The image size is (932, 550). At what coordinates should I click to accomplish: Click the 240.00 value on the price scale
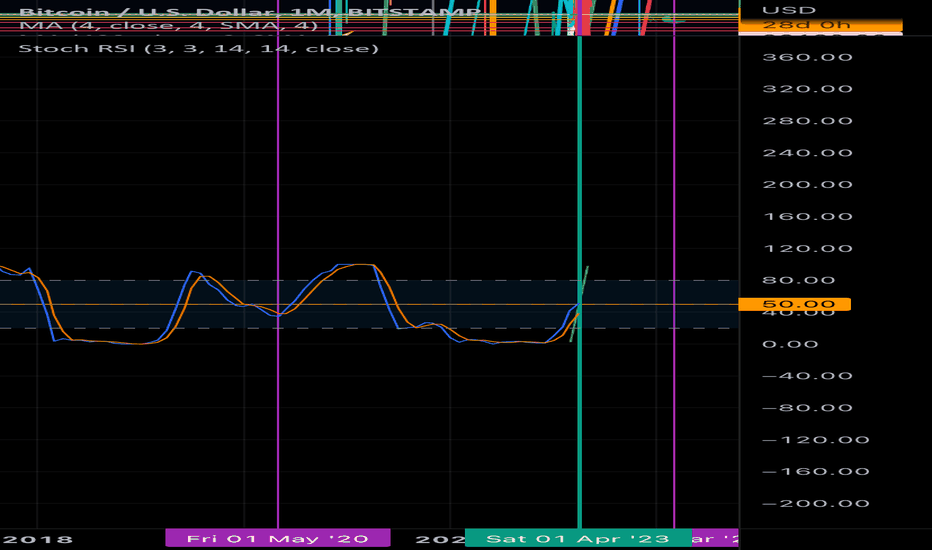pos(807,153)
